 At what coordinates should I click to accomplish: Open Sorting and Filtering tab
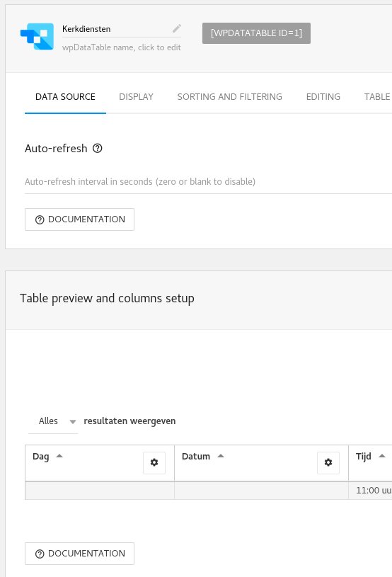[229, 97]
